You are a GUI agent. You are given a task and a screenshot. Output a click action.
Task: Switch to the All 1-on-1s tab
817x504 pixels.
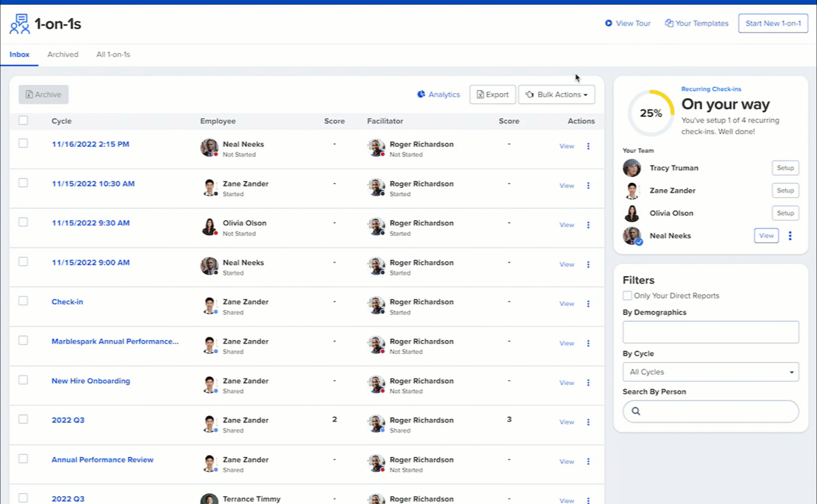[113, 54]
